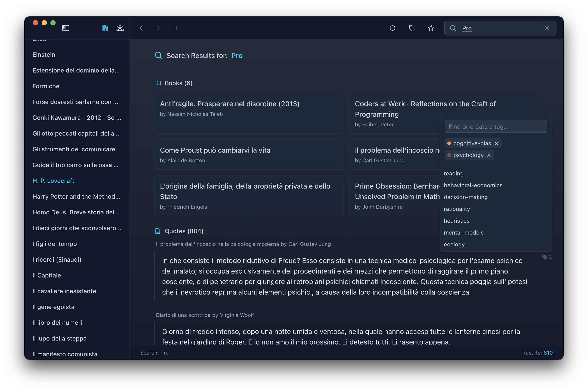This screenshot has height=392, width=588.
Task: Click the favorites star icon
Action: [431, 28]
